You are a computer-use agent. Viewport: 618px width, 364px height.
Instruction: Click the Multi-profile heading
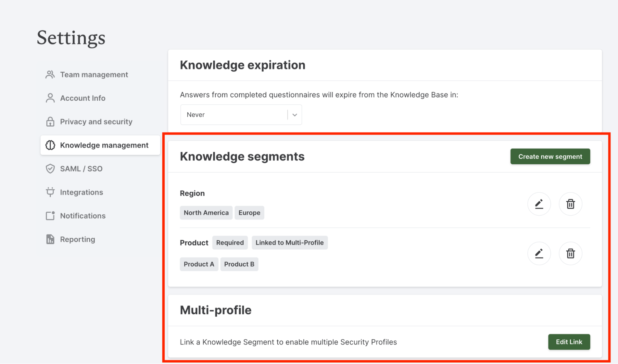pos(215,310)
